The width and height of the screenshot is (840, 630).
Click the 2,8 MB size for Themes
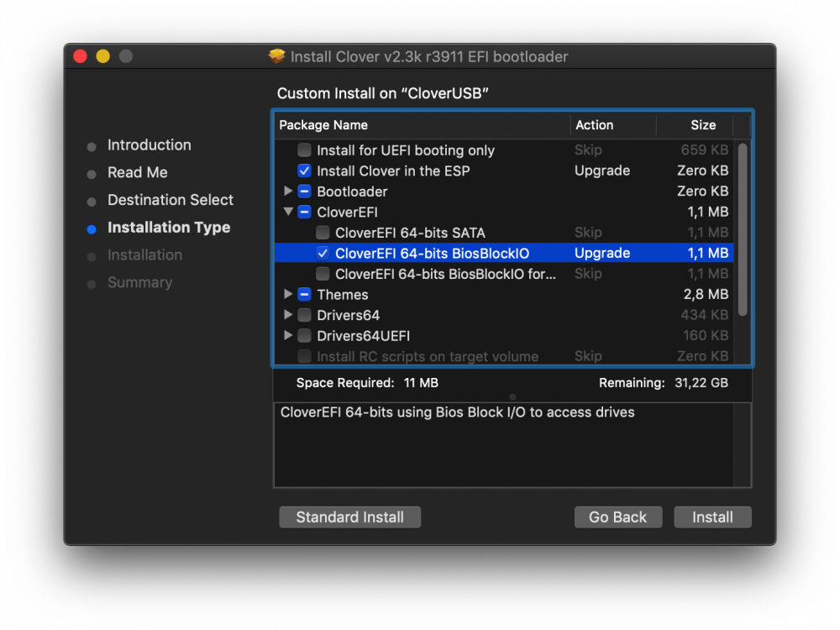tap(706, 294)
